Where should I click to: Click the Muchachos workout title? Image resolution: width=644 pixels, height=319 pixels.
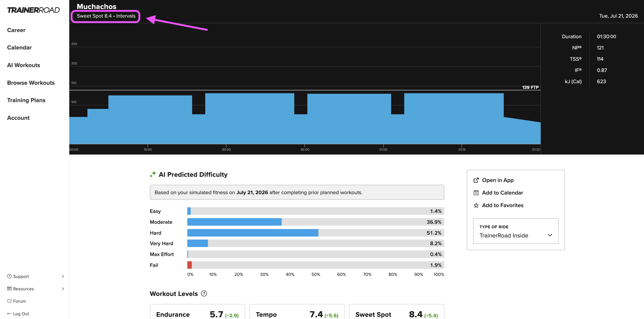tap(96, 7)
